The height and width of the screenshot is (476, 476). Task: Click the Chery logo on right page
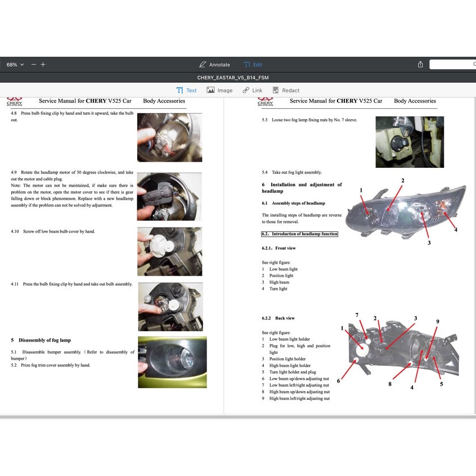pos(266,102)
